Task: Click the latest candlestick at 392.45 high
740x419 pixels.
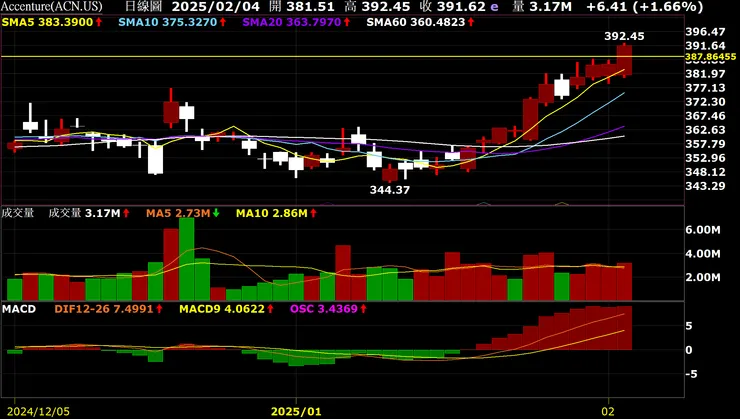Action: click(624, 60)
